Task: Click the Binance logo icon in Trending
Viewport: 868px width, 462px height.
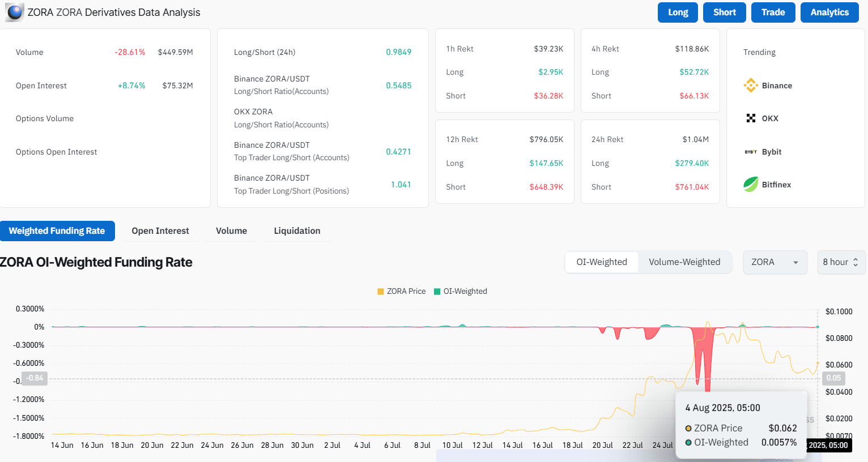Action: (751, 85)
